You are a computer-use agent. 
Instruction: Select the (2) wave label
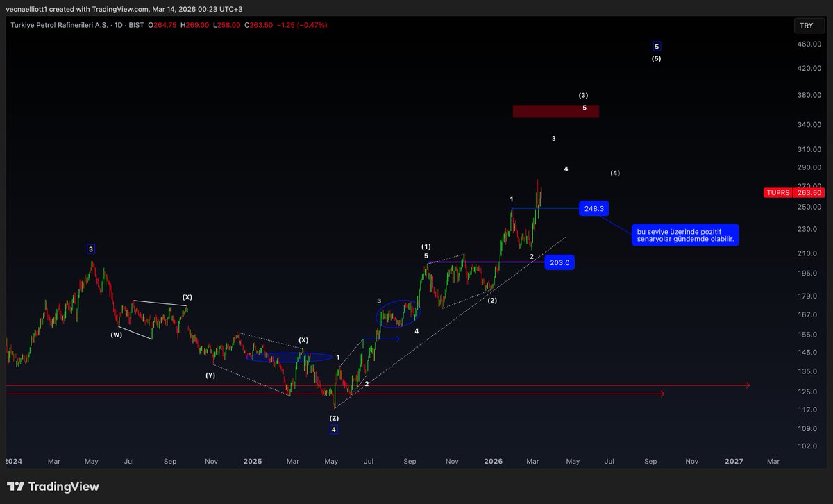(x=492, y=301)
